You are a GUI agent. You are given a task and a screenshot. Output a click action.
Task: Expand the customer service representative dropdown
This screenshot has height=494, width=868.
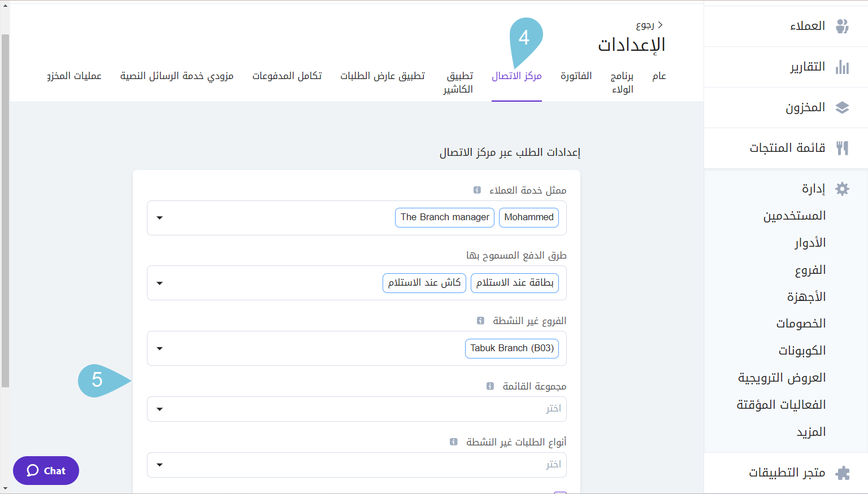coord(159,217)
